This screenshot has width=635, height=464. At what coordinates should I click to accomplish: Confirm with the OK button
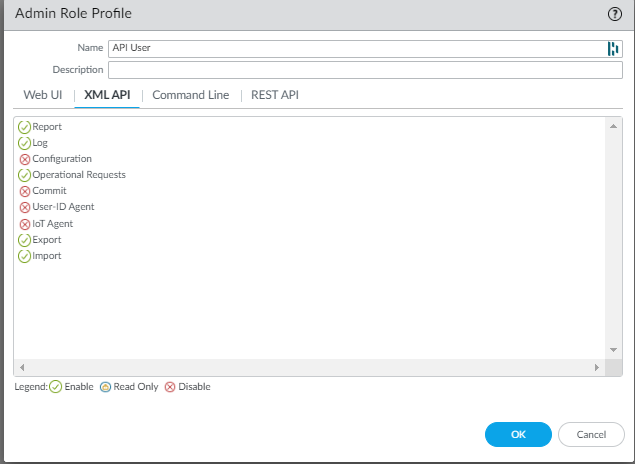click(x=518, y=434)
